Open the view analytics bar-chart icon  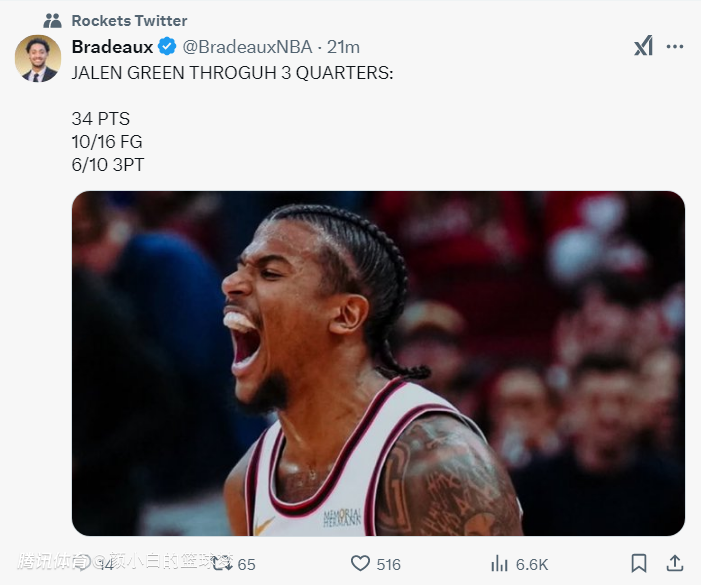click(x=500, y=564)
